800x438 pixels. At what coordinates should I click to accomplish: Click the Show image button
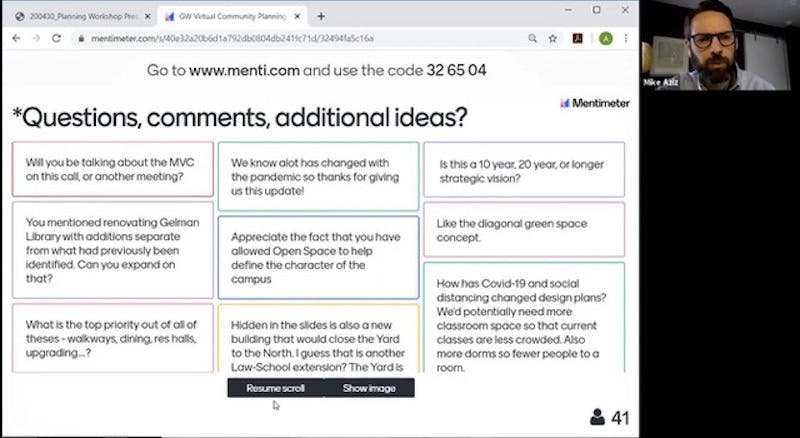click(369, 388)
